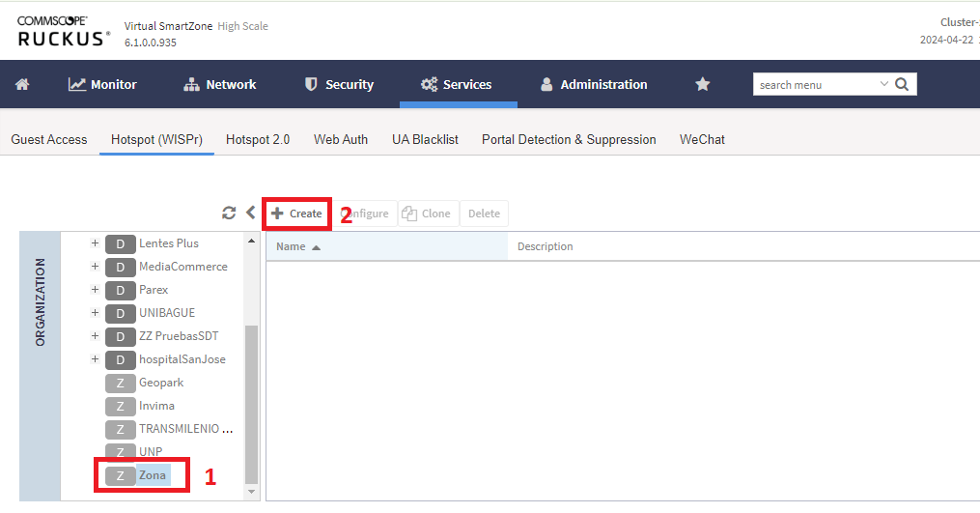Image resolution: width=980 pixels, height=513 pixels.
Task: Expand the MediaCommerce domain
Action: (95, 266)
